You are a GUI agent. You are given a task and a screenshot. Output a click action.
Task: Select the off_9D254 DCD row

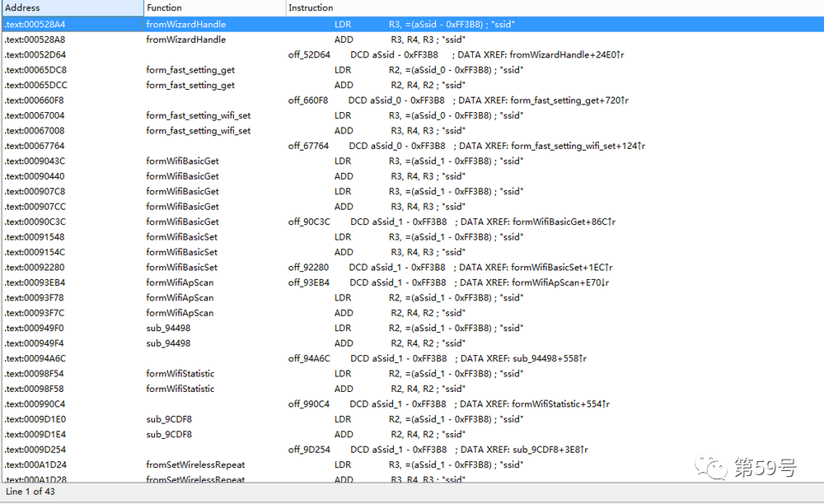(413, 450)
